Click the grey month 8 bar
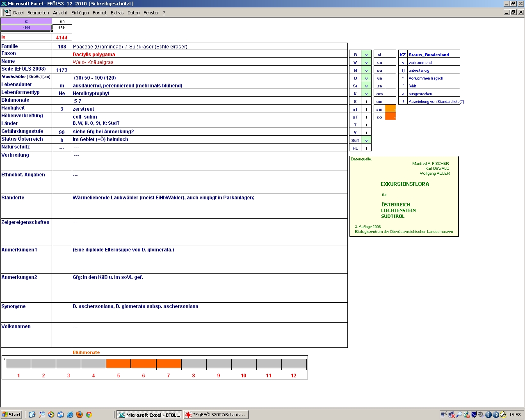The width and height of the screenshot is (525, 420). tap(194, 364)
